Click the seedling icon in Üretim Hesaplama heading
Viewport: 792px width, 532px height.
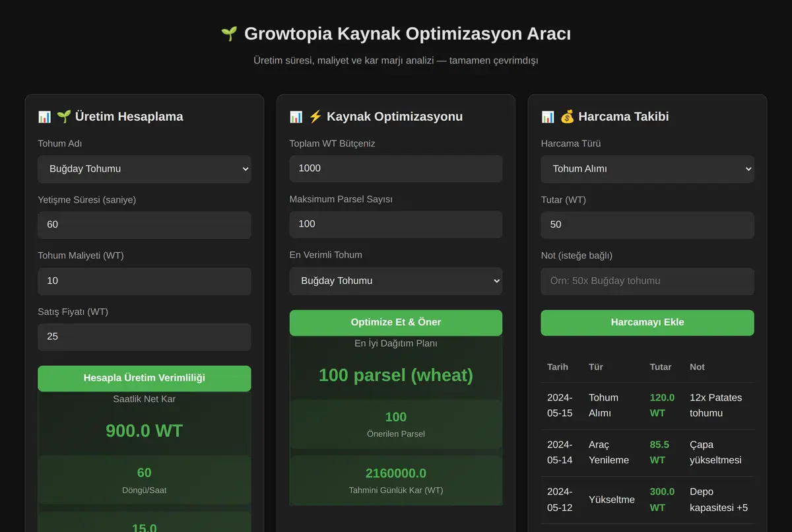point(64,117)
